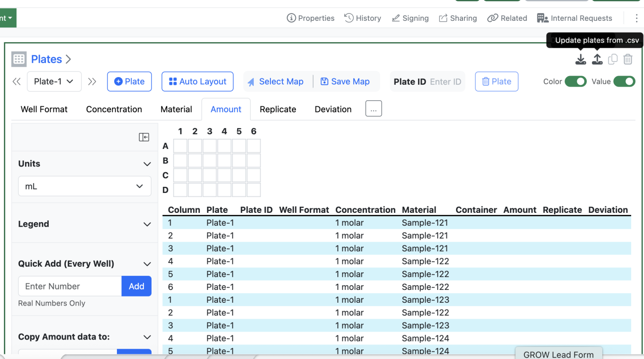The image size is (644, 359).
Task: Click the copy plates icon
Action: [613, 60]
